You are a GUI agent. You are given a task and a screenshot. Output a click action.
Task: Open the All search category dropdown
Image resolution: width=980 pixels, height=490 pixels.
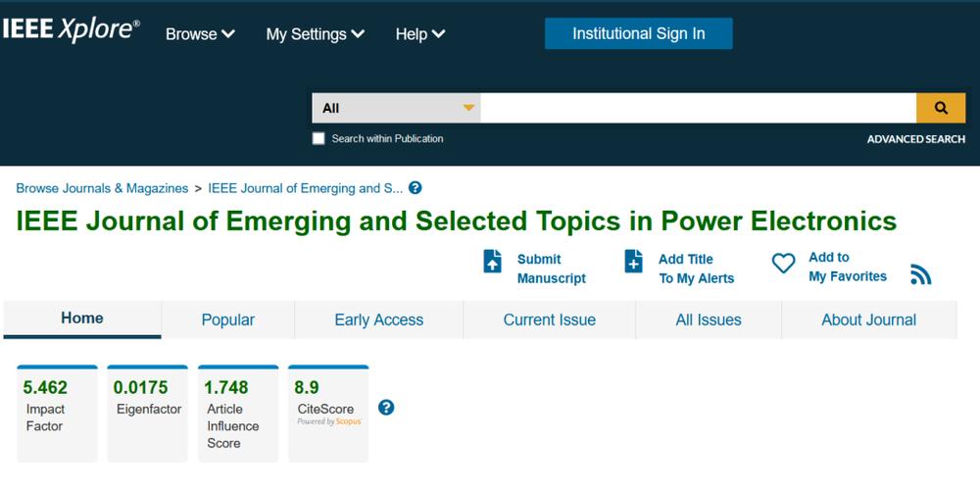pos(396,108)
